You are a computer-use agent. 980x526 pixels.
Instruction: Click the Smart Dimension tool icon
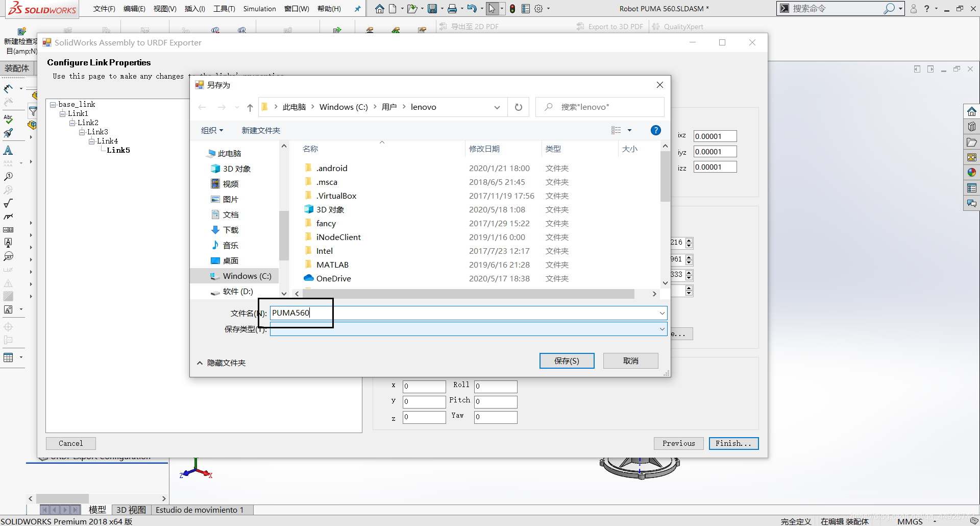click(8, 89)
